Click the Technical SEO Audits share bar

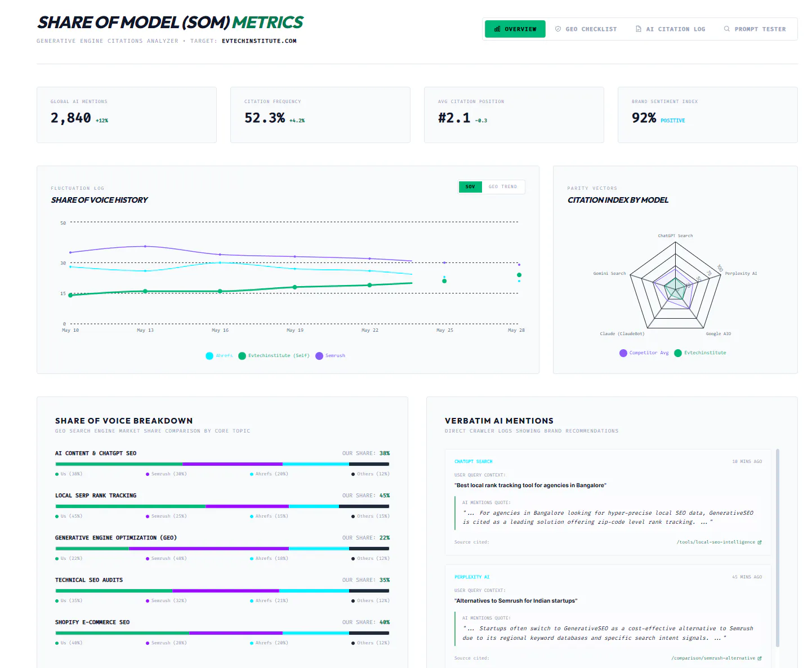click(x=222, y=591)
